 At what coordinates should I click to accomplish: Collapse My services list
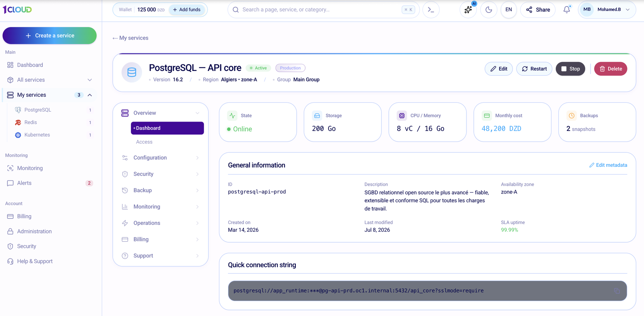(90, 95)
